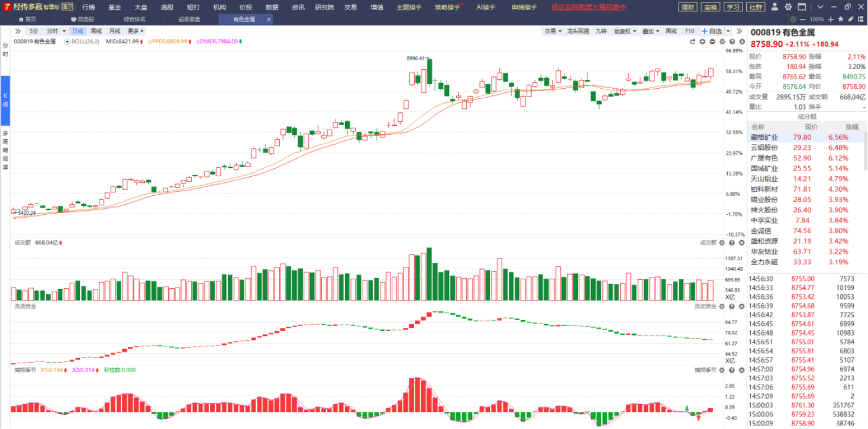The image size is (868, 429).
Task: Click the pencil edit icon in tab bar
Action: pyautogui.click(x=851, y=19)
